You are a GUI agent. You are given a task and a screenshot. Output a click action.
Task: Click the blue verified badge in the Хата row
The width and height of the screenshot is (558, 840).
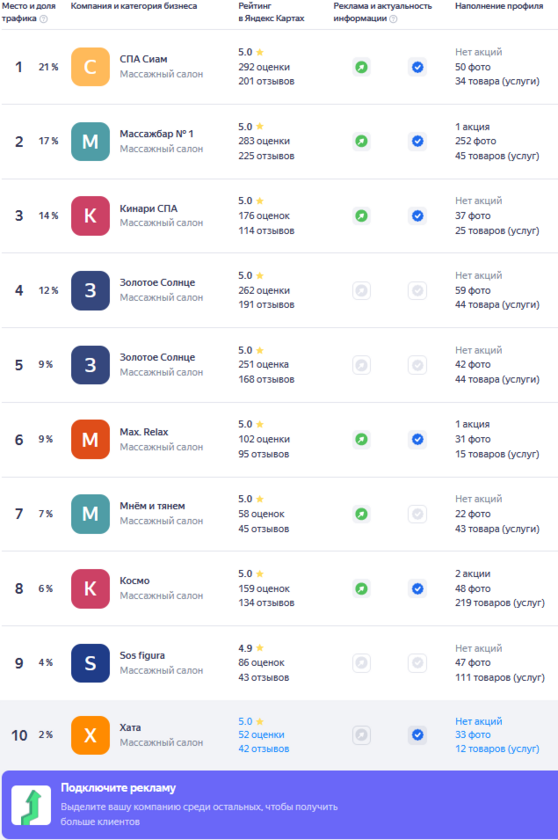417,734
